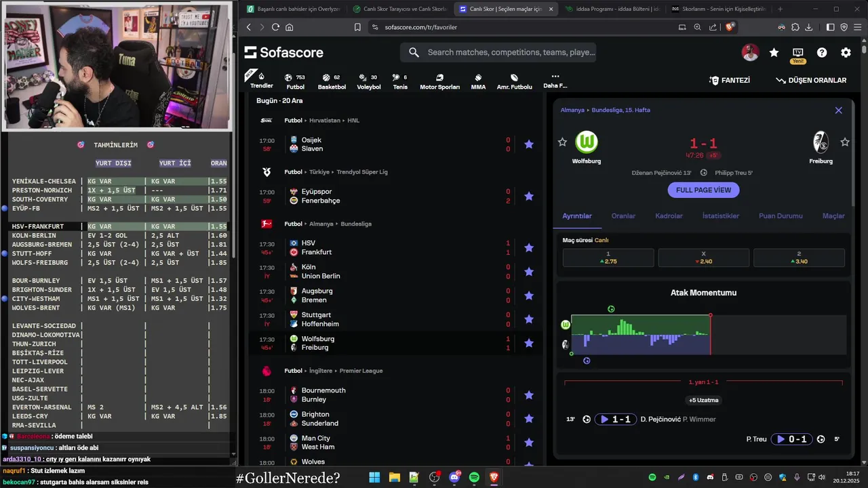Toggle the favorite star for Stuttgart-Hoffenheim
The width and height of the screenshot is (868, 488).
[529, 319]
